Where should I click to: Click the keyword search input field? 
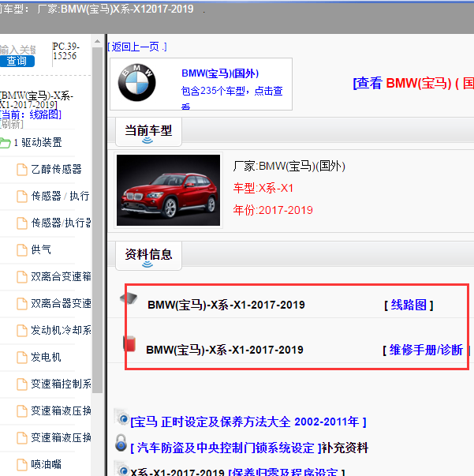pos(17,50)
